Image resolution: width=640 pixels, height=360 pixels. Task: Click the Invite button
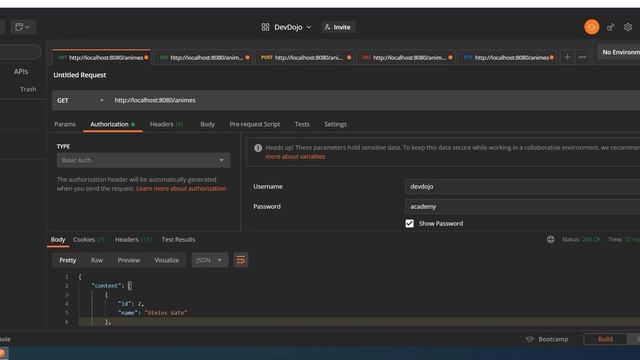338,27
